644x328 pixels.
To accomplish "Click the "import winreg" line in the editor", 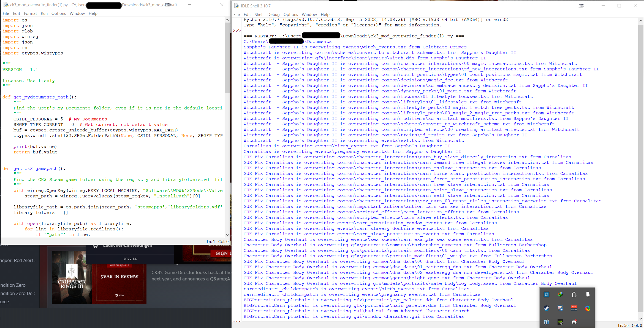I will [20, 37].
